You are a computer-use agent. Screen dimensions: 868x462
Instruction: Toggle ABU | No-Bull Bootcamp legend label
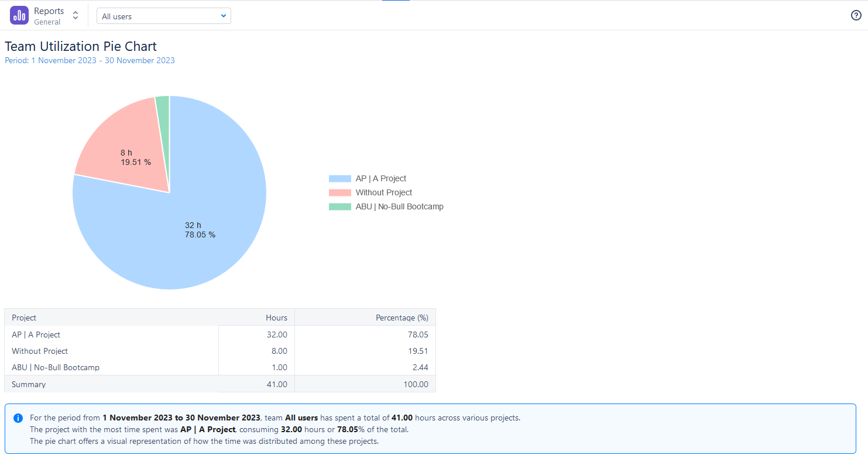400,206
